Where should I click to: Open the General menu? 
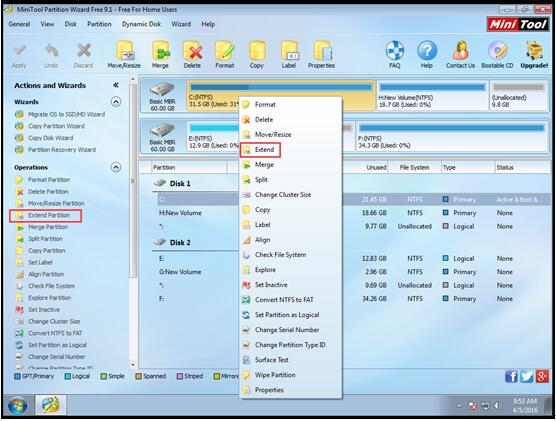tap(19, 24)
